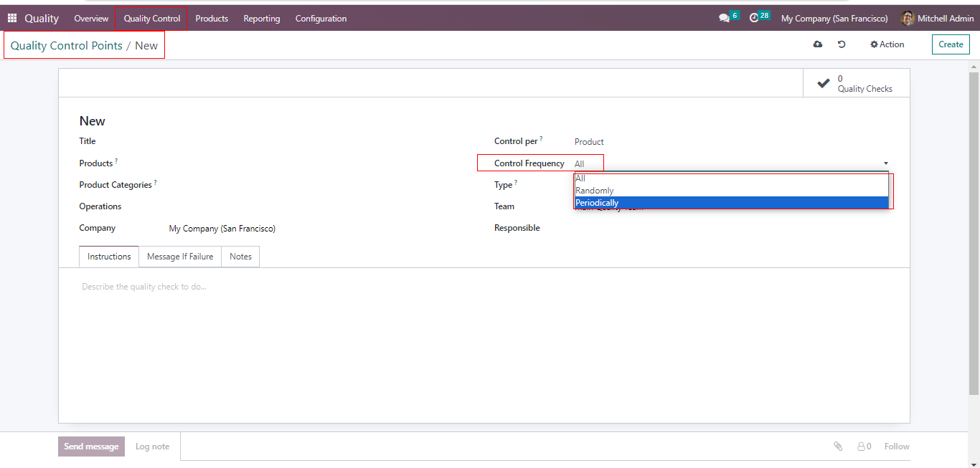Switch to the Message If Failure tab
The image size is (980, 468).
(x=180, y=257)
